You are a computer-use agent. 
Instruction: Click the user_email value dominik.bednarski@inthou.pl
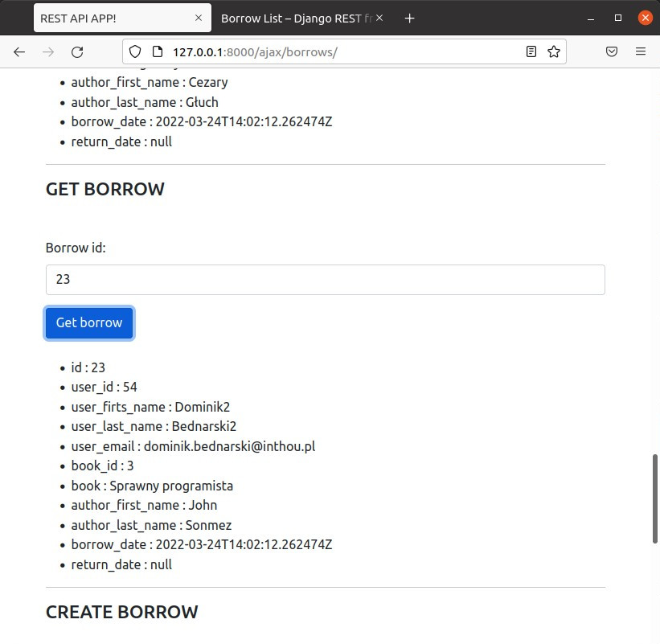click(x=229, y=446)
